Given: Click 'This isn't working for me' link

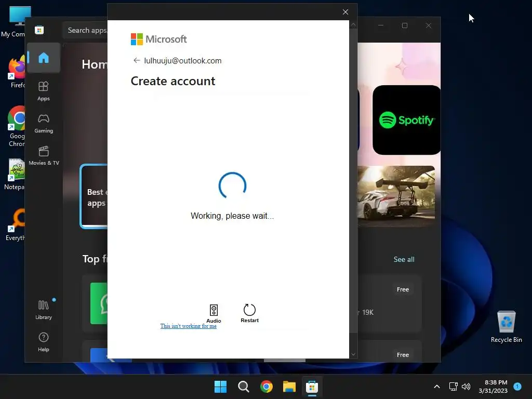Looking at the screenshot, I should [188, 326].
